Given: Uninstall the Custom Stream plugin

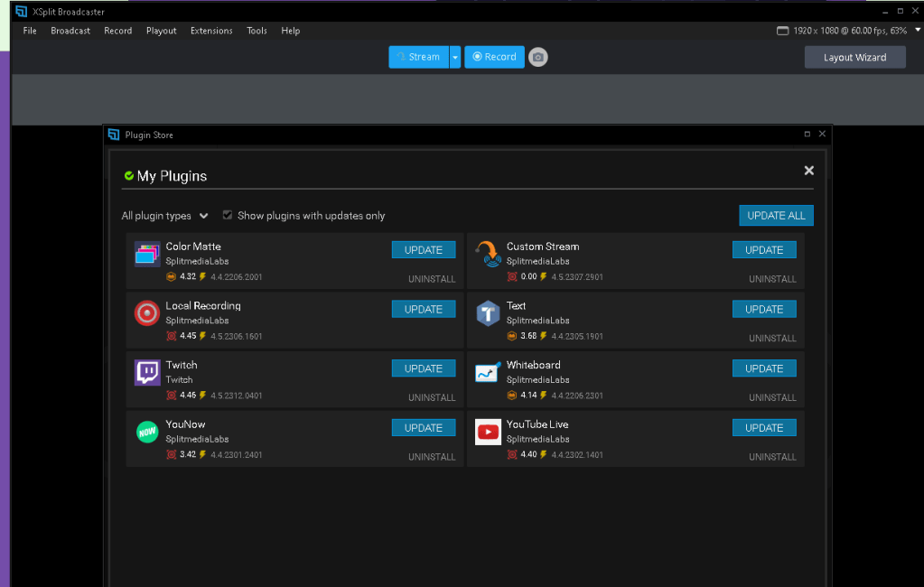Looking at the screenshot, I should tap(772, 279).
